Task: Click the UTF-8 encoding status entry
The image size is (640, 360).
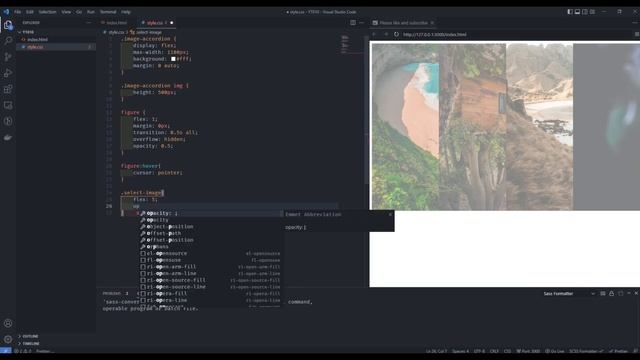Action: (x=480, y=351)
